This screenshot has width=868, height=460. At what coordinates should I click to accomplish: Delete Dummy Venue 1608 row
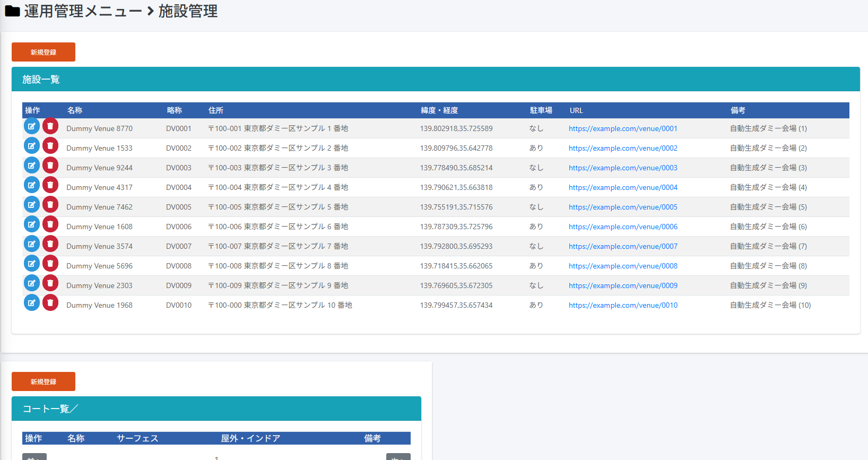(x=50, y=224)
